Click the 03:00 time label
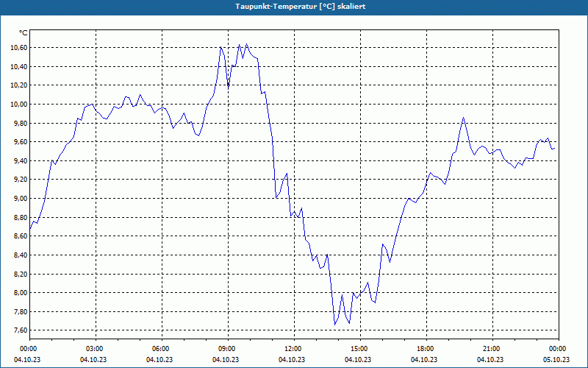The image size is (588, 368). 93,349
